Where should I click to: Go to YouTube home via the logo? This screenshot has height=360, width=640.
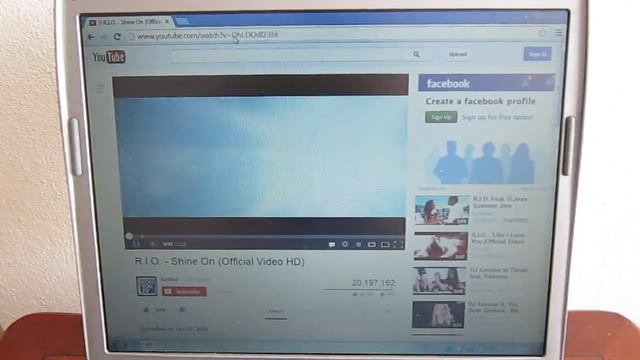tap(109, 57)
